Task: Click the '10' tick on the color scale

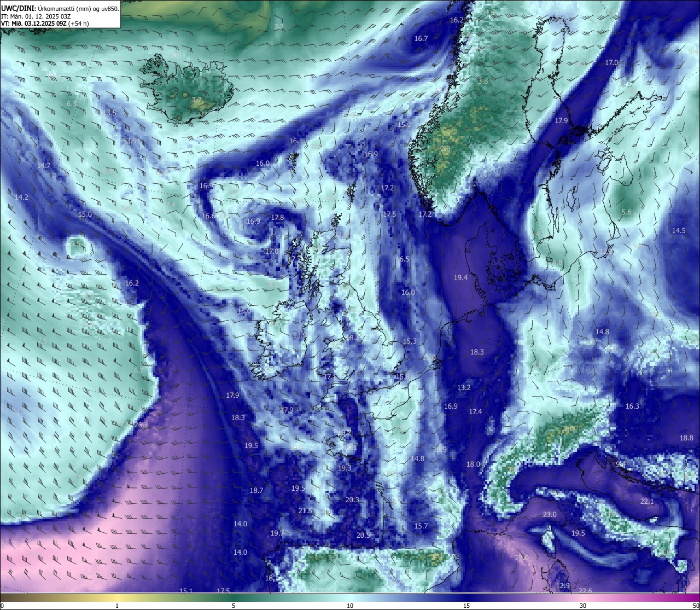Action: pos(350,606)
